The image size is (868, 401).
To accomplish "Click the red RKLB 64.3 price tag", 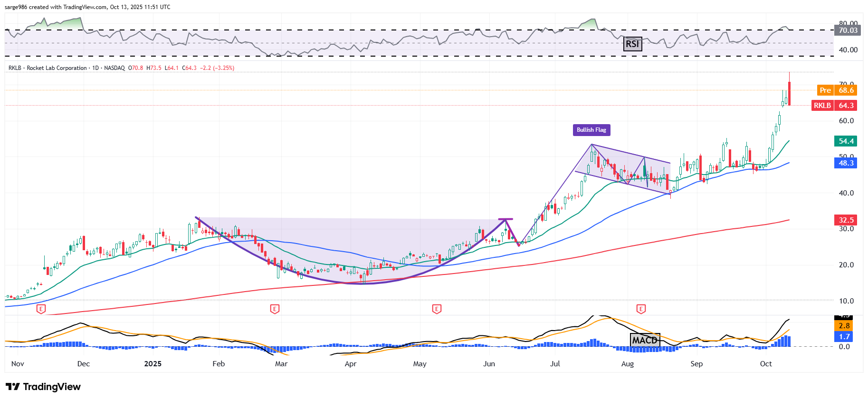I will coord(834,106).
